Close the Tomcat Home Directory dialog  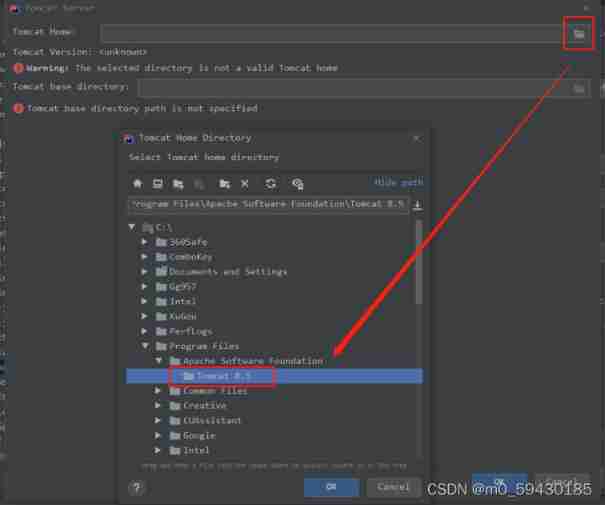pos(416,138)
